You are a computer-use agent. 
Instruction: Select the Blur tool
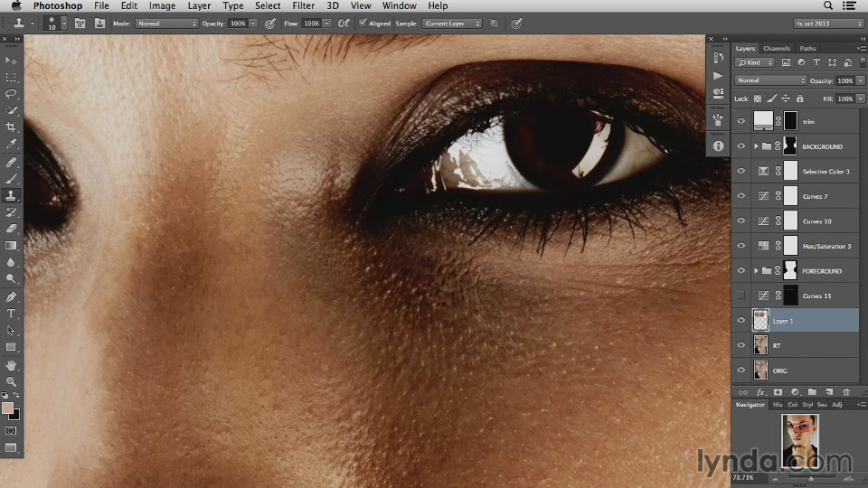click(11, 262)
